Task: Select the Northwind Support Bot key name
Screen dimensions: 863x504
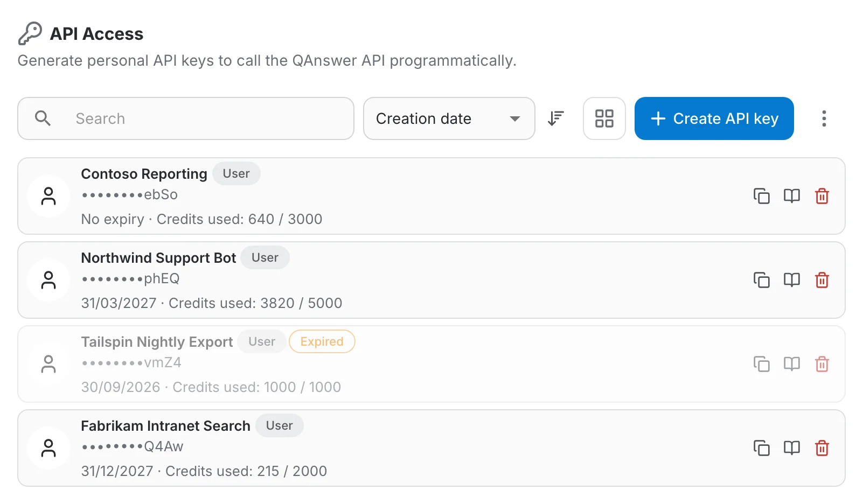Action: pos(158,258)
